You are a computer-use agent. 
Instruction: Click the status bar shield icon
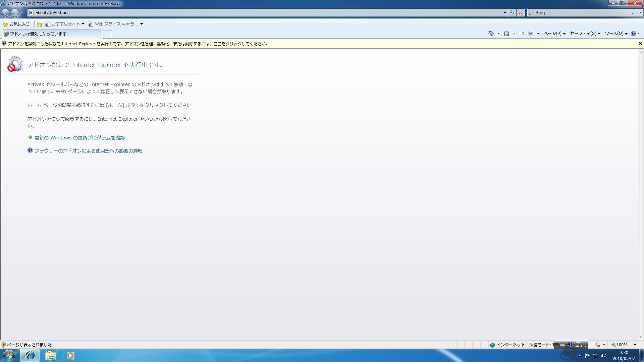coord(3,345)
